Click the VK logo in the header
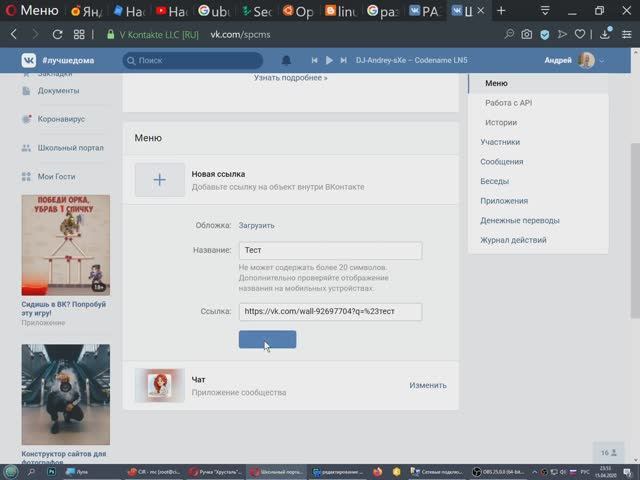 tap(29, 60)
